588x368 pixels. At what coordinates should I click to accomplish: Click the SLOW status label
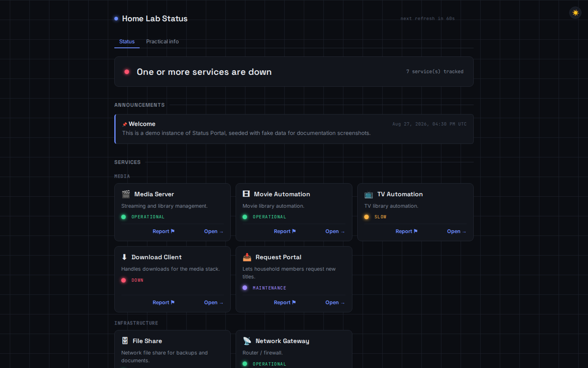pyautogui.click(x=380, y=217)
